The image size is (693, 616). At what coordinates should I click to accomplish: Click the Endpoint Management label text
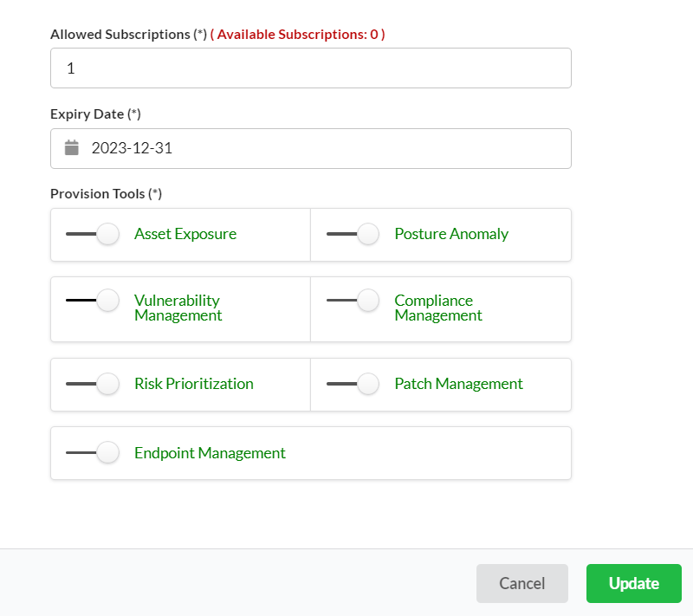pos(210,452)
